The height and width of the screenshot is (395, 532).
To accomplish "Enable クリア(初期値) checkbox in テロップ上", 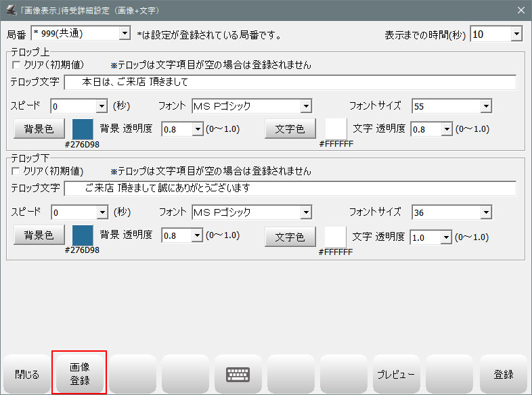I will click(x=17, y=66).
